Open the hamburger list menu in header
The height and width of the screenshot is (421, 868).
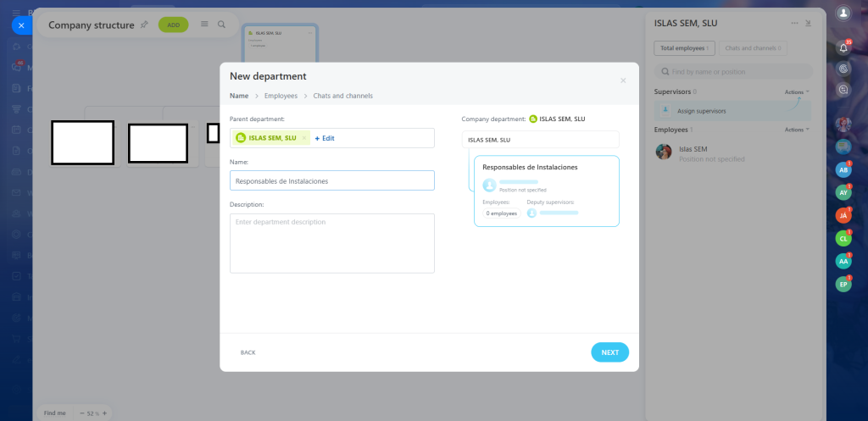coord(204,25)
